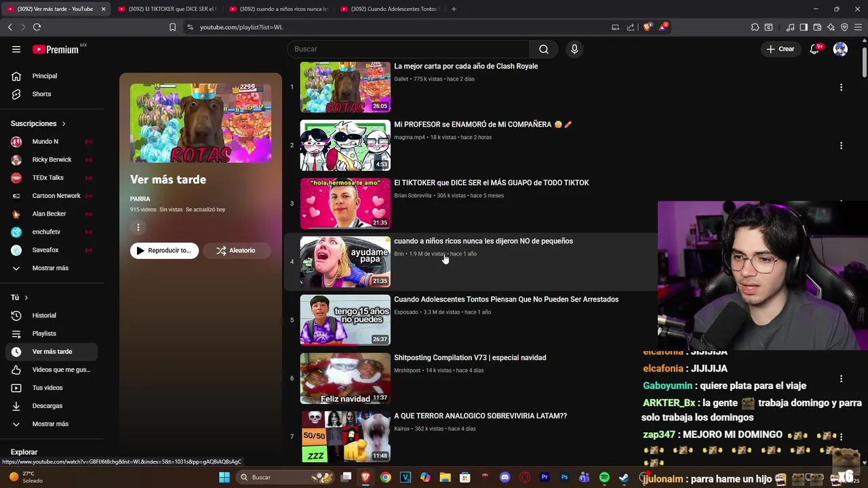Open the YouTube hamburger guide menu
This screenshot has width=868, height=488.
click(16, 49)
